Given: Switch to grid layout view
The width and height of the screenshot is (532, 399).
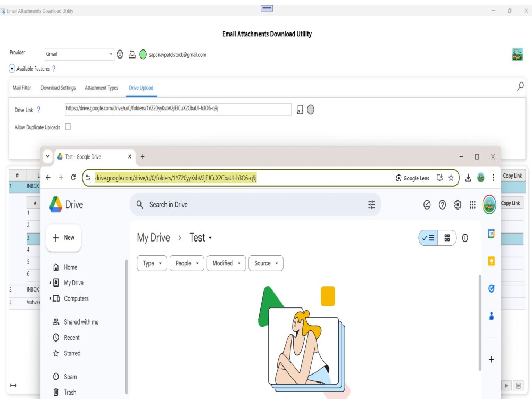Looking at the screenshot, I should click(x=447, y=238).
